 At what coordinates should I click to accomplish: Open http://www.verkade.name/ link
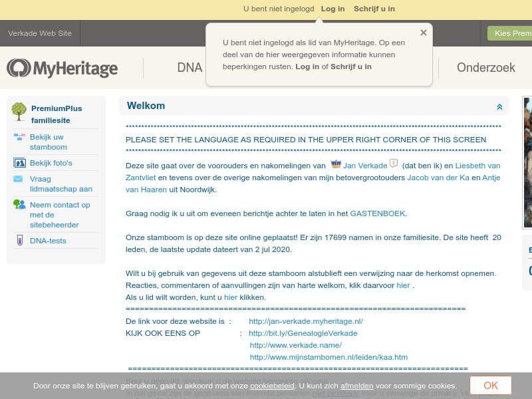click(x=295, y=345)
